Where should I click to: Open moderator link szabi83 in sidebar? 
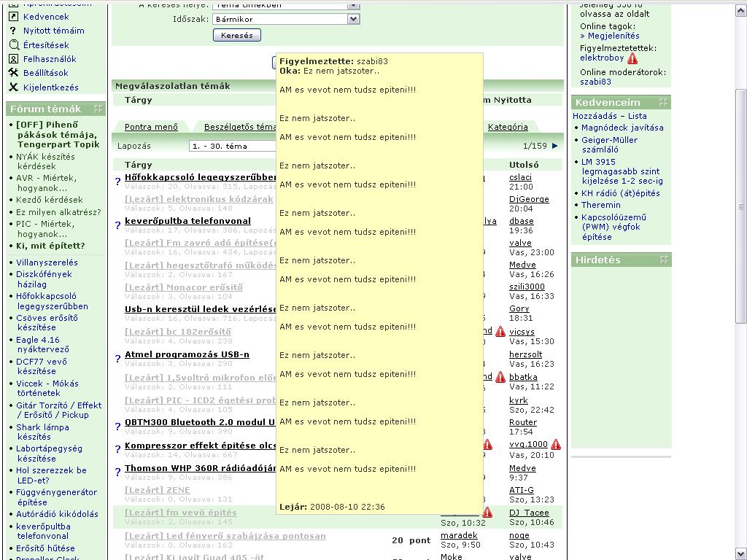click(595, 82)
